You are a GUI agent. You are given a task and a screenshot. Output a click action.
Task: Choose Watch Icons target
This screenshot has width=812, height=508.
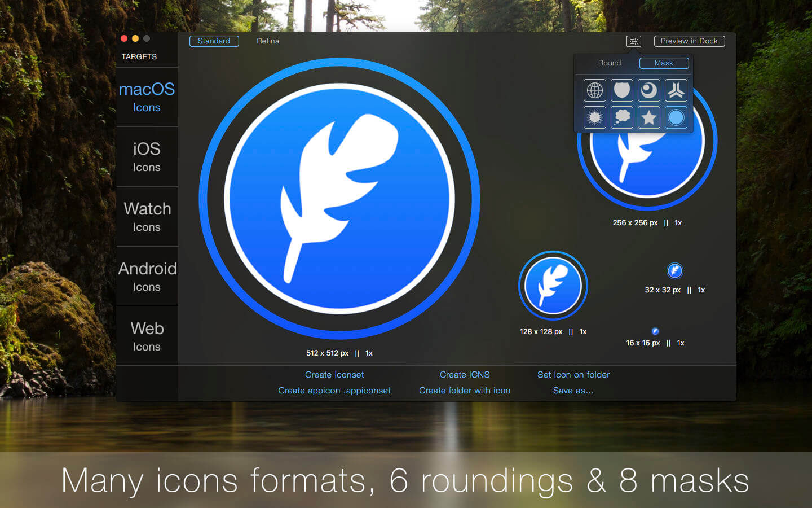147,216
